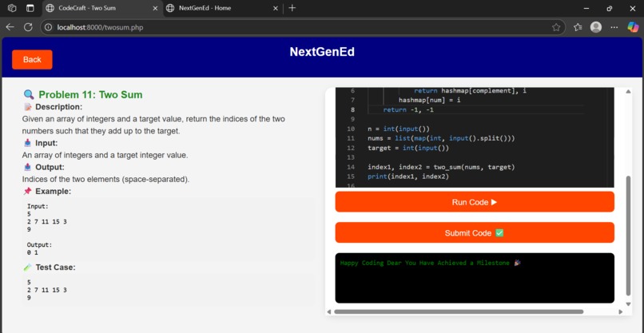
Task: Click the horizontal scrollbar left arrow
Action: pyautogui.click(x=329, y=311)
